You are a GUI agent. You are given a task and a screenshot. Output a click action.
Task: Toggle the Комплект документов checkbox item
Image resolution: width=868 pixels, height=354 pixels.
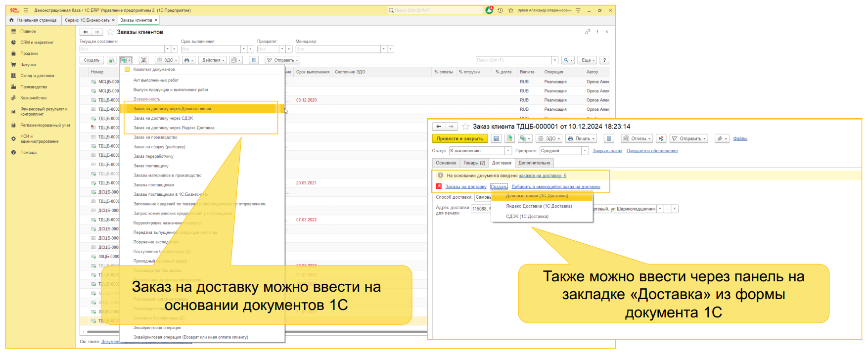coord(127,70)
